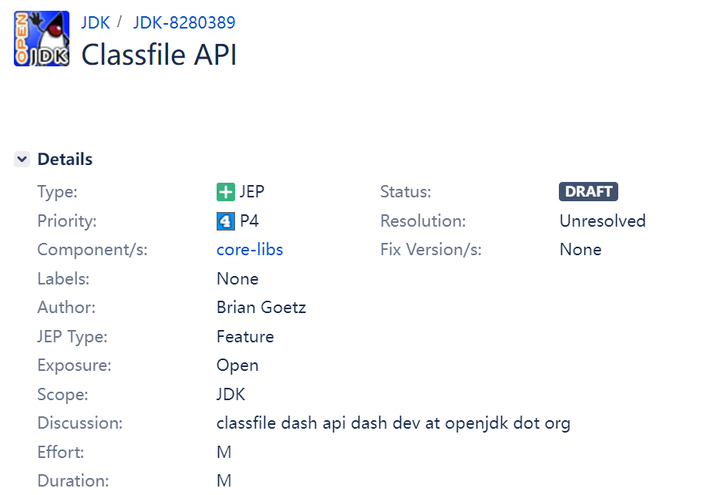Click the blue P4 priority icon
This screenshot has width=720, height=495.
[225, 221]
